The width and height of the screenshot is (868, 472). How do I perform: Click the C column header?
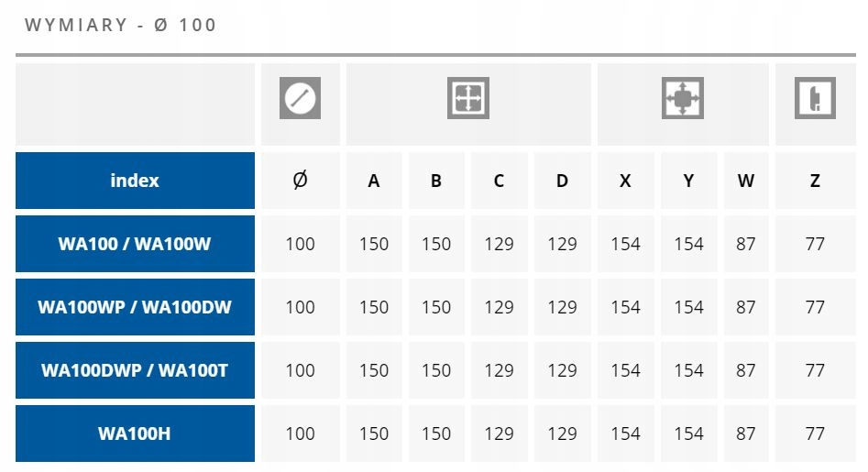click(499, 181)
